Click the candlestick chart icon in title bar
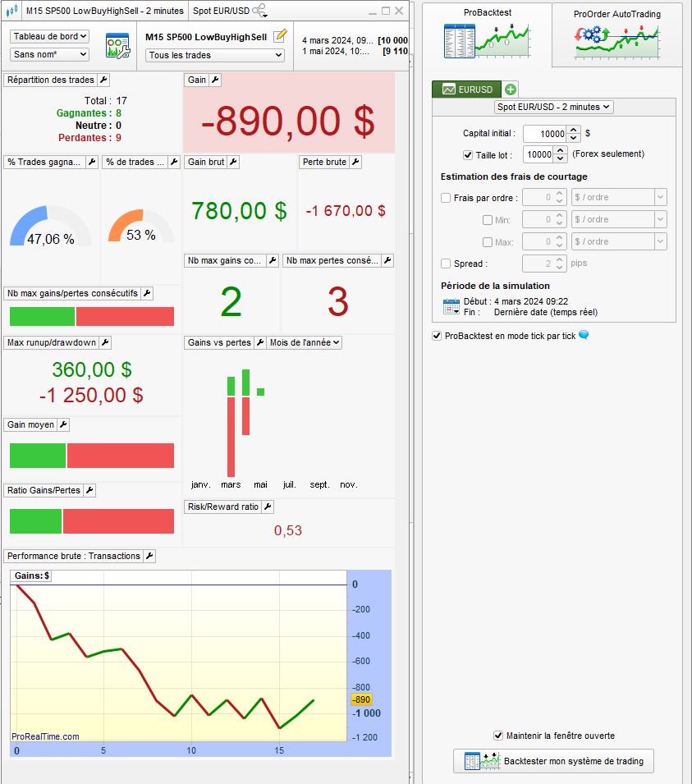692x784 pixels. (12, 10)
